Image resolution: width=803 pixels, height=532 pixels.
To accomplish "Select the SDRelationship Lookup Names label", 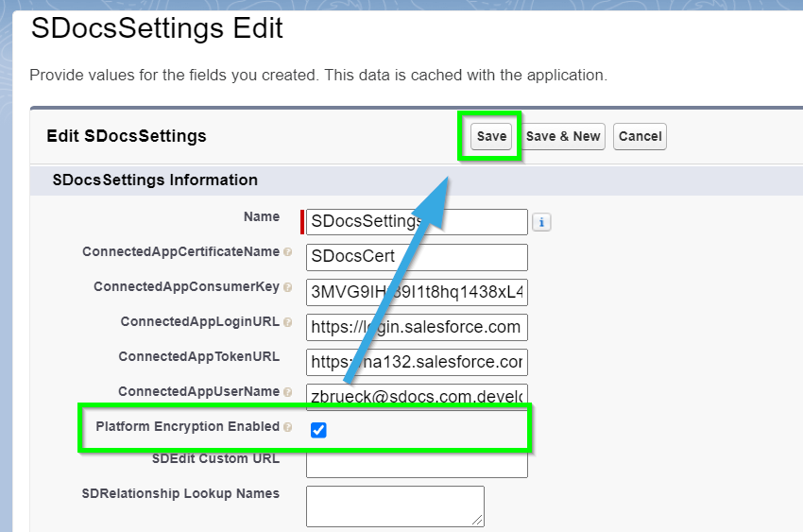I will [180, 493].
